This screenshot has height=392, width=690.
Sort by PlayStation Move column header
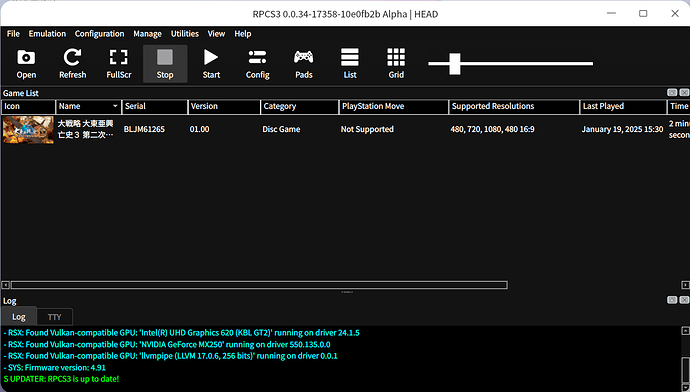coord(394,106)
